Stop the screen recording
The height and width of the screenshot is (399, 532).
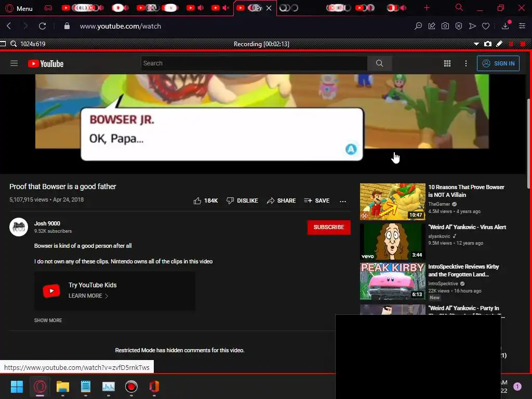click(x=523, y=44)
